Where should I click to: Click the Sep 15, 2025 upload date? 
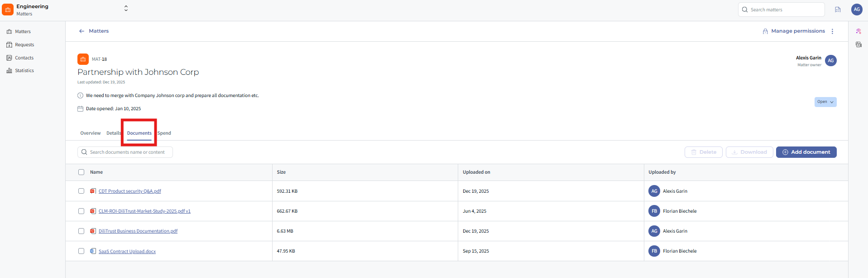(476, 251)
